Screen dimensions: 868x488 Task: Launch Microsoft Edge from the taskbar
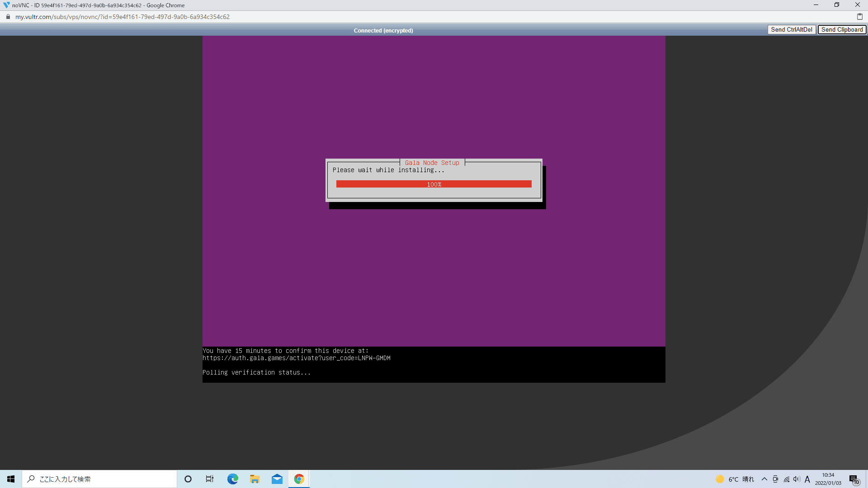tap(232, 479)
